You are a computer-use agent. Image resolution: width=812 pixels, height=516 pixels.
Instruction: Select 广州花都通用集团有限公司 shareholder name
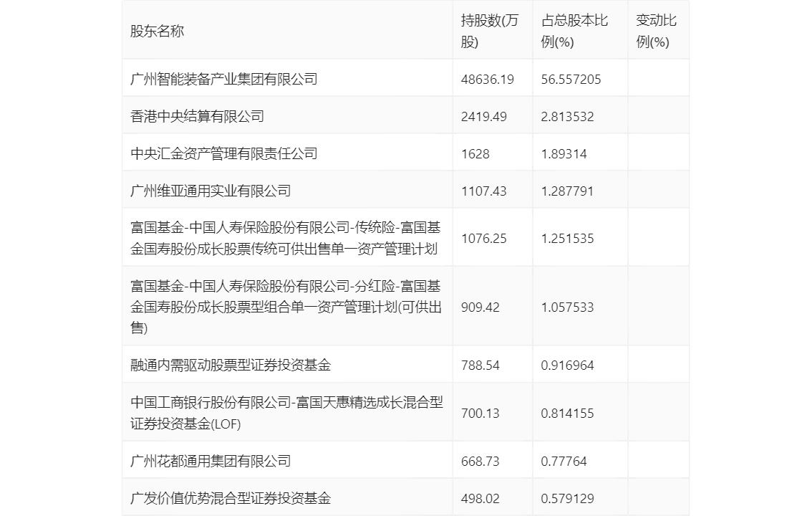[211, 461]
